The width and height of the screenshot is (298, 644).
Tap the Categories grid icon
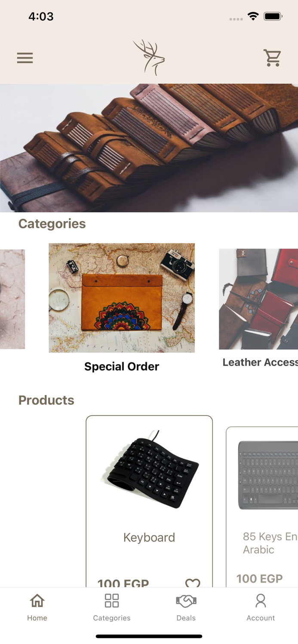112,601
